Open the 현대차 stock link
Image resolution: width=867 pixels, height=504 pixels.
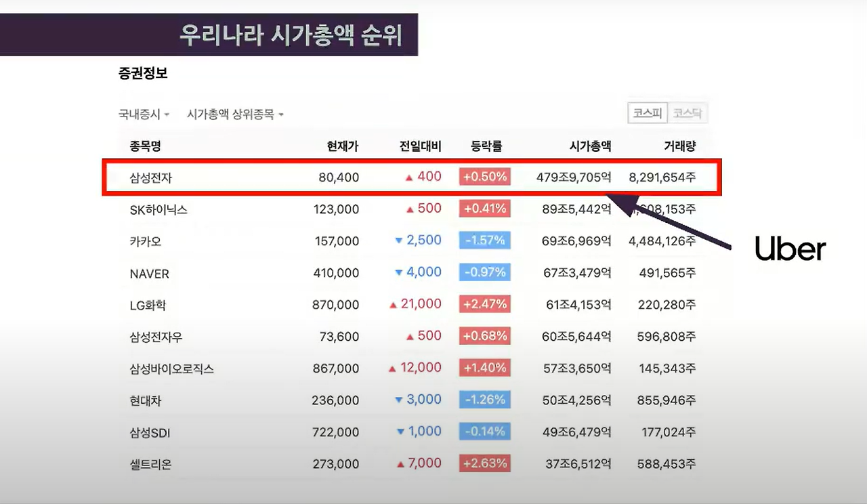pyautogui.click(x=146, y=401)
